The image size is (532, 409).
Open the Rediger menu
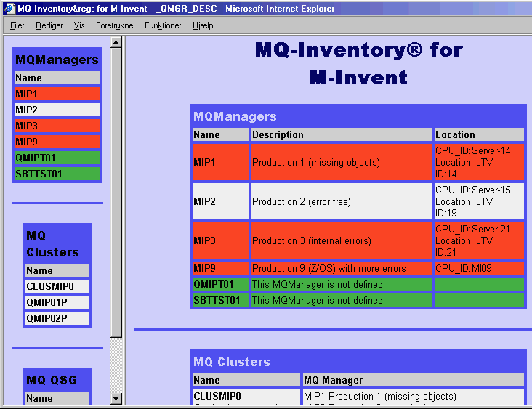(x=49, y=25)
